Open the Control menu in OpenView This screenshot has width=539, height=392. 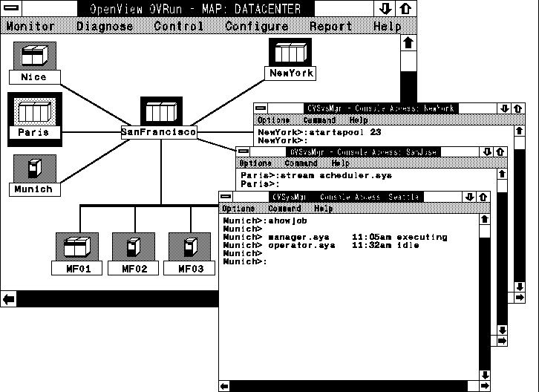178,26
